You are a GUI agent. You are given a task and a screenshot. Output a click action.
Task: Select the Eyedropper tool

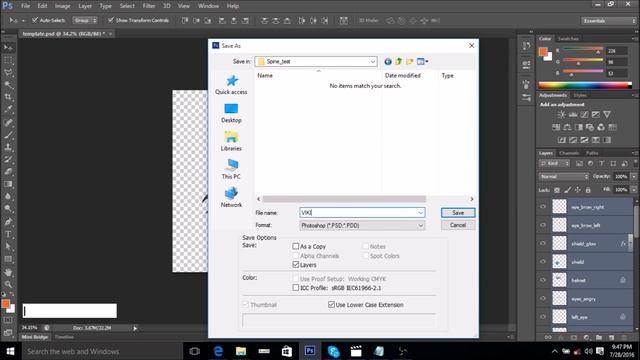click(8, 109)
